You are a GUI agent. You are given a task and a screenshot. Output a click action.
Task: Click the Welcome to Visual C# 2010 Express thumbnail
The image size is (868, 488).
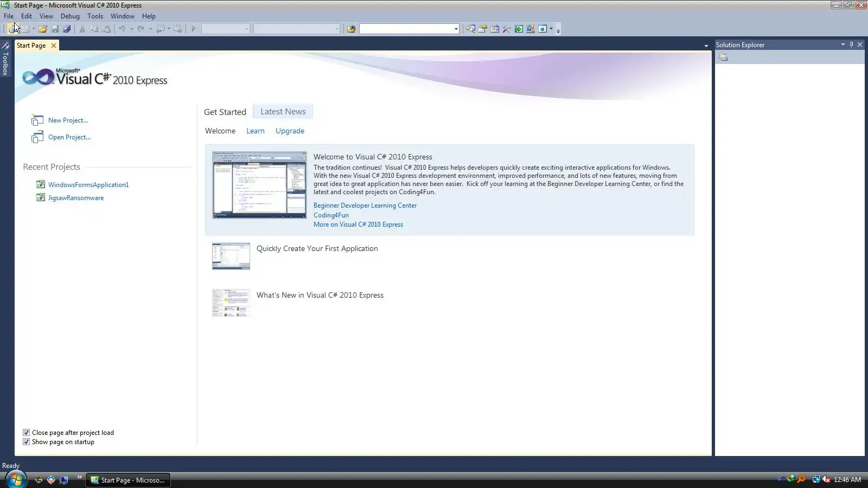(259, 185)
